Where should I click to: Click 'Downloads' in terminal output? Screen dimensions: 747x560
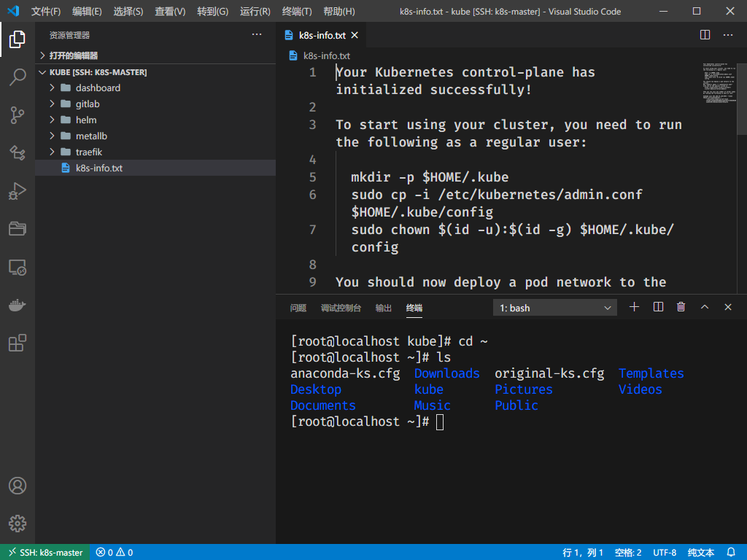coord(447,373)
